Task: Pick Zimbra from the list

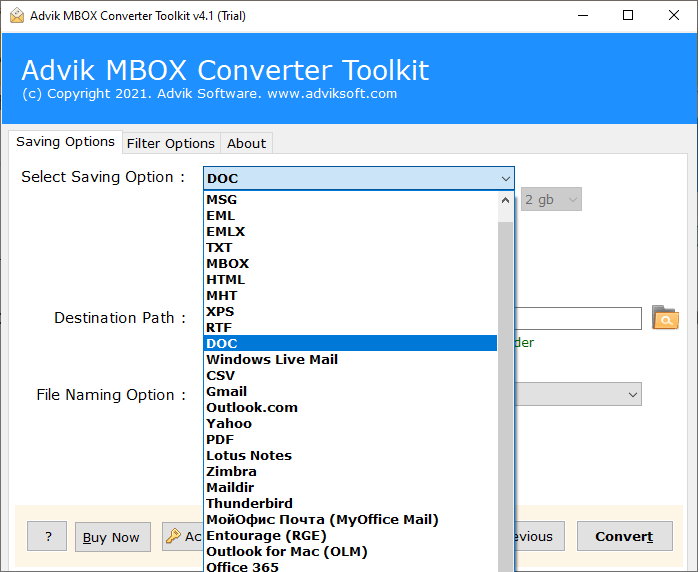Action: (350, 472)
